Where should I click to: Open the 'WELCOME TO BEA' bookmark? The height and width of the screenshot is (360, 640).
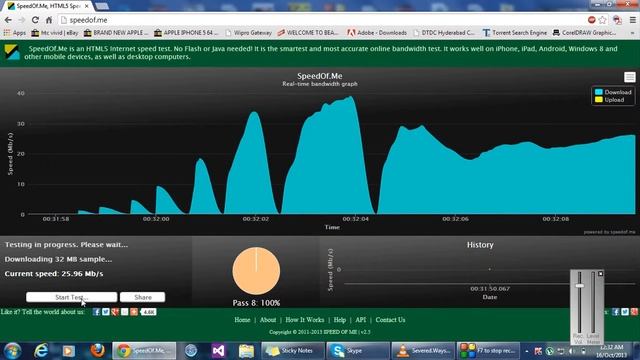(308, 33)
